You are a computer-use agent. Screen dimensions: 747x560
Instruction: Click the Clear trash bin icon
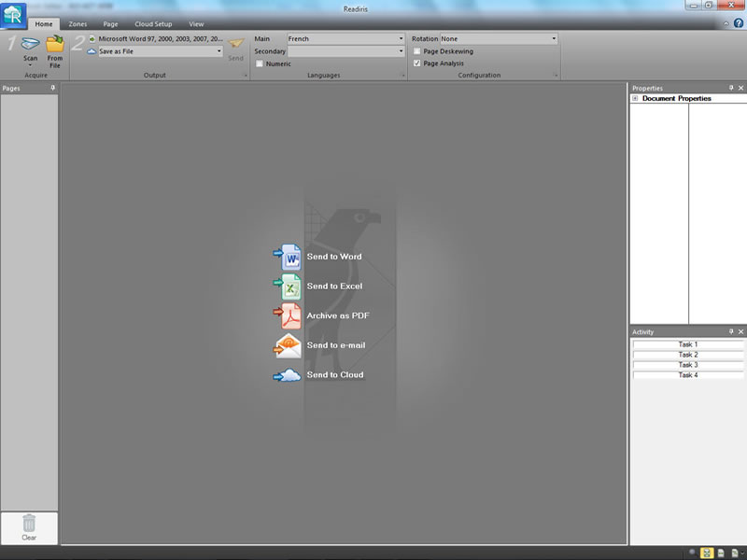coord(29,525)
